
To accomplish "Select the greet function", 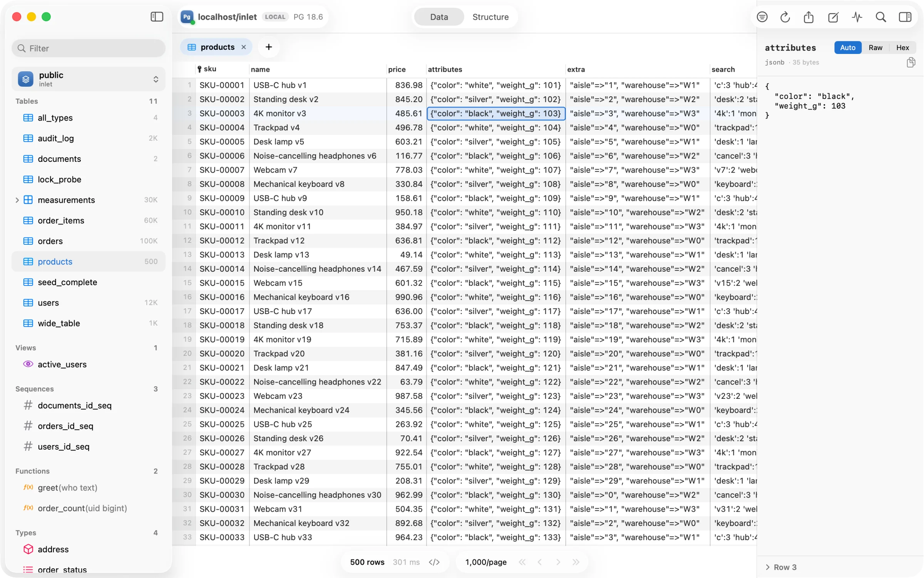I will tap(89, 488).
